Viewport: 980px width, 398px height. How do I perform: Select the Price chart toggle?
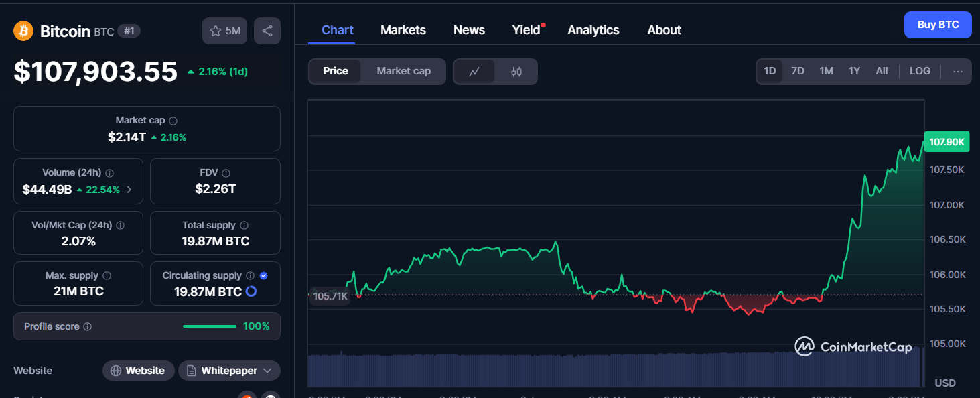pyautogui.click(x=336, y=71)
